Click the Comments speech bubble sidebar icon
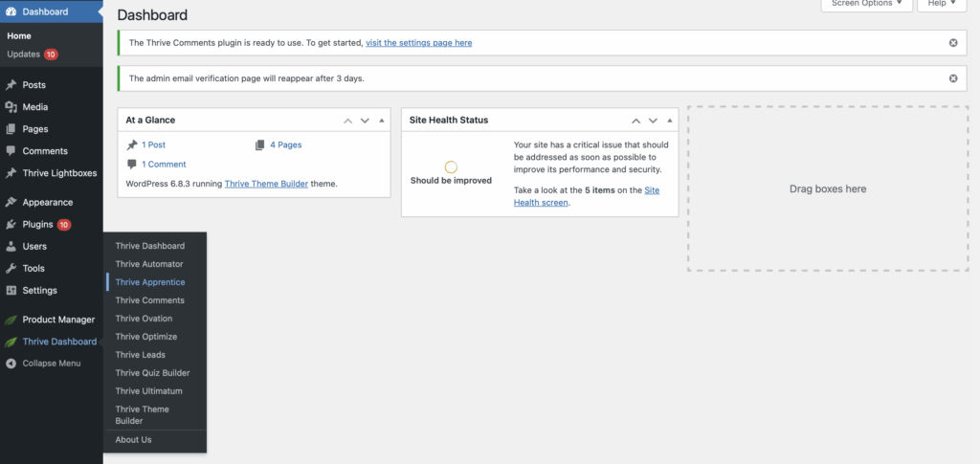Image resolution: width=980 pixels, height=464 pixels. coord(11,151)
